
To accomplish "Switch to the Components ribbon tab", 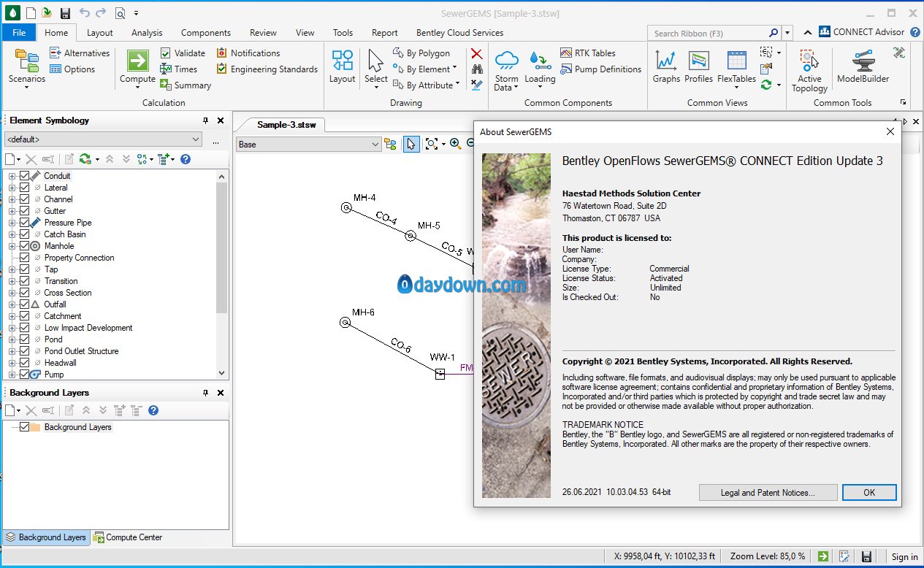I will 206,32.
